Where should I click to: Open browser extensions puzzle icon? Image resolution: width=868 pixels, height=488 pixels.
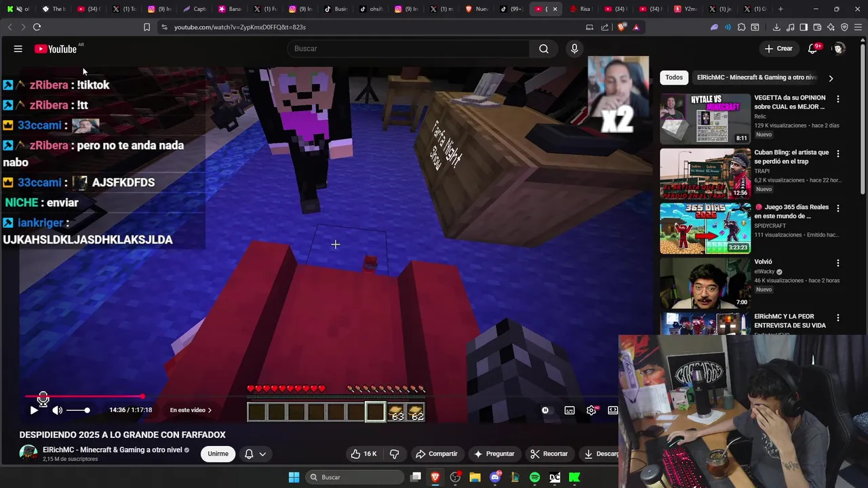click(x=741, y=27)
